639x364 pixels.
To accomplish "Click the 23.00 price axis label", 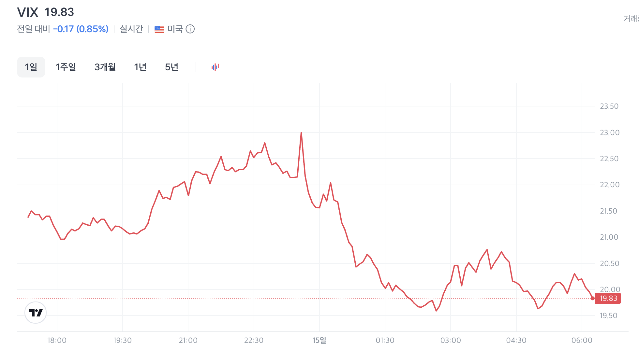I will click(x=609, y=133).
